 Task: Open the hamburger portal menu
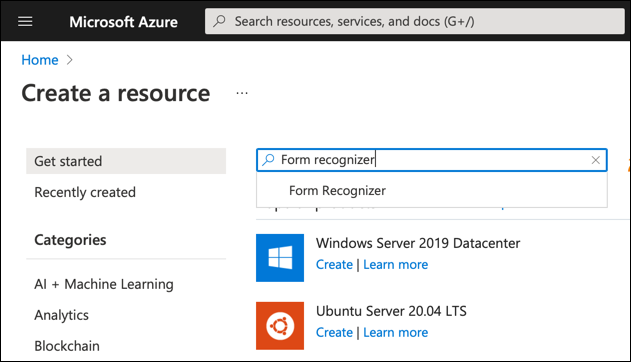pos(25,21)
